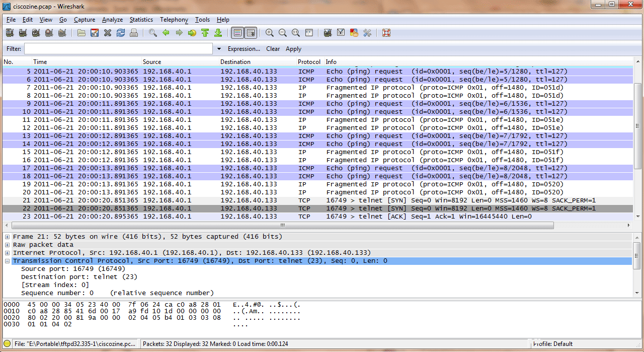This screenshot has height=352, width=644.
Task: Stop the running capture
Action: tap(49, 33)
